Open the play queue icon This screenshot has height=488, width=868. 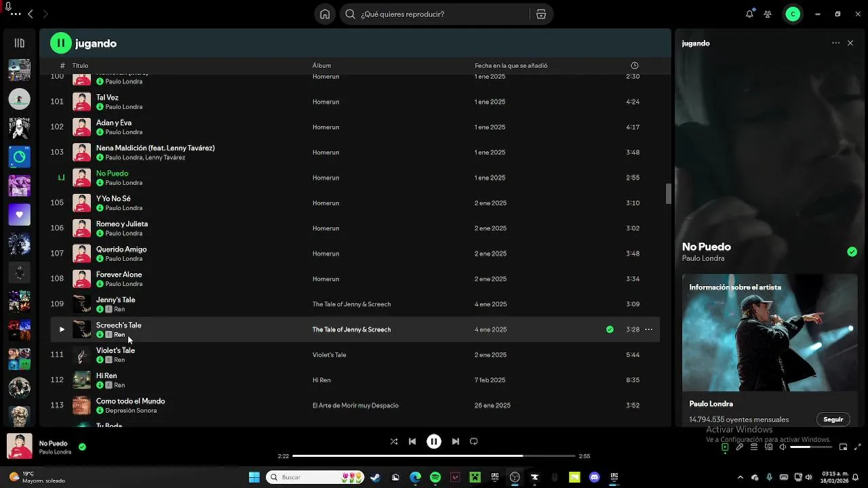coord(754,447)
